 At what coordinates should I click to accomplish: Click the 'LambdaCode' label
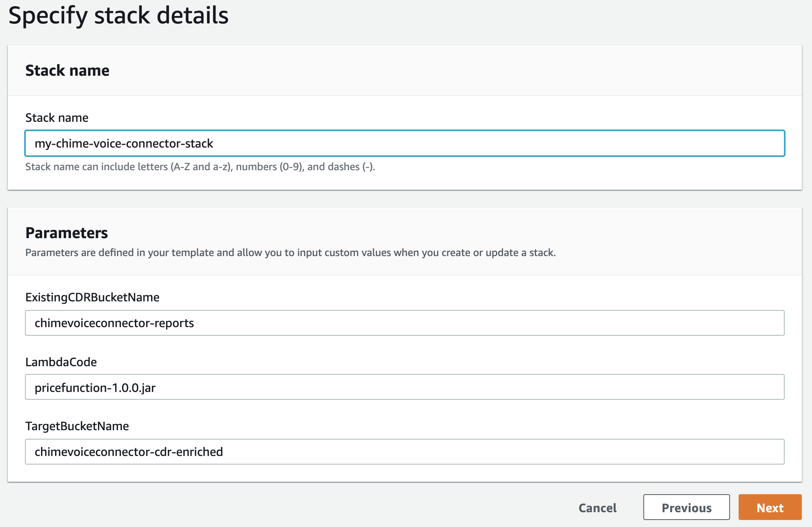pos(61,362)
